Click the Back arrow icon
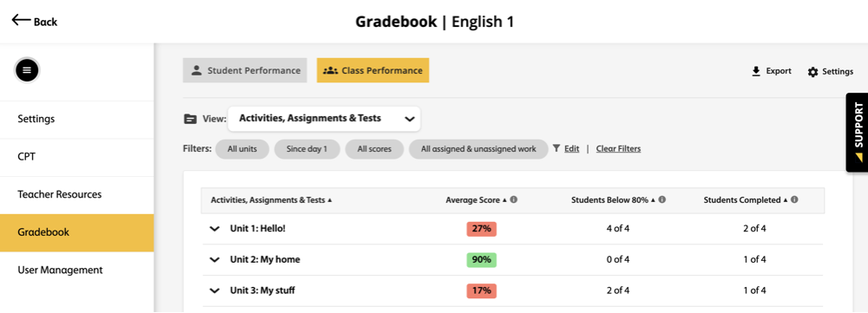868x313 pixels. coord(21,21)
